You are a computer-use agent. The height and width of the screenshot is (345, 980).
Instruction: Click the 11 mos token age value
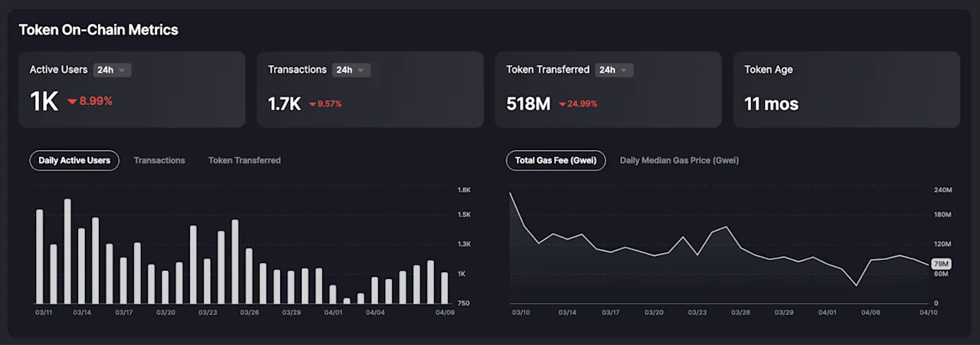point(771,103)
